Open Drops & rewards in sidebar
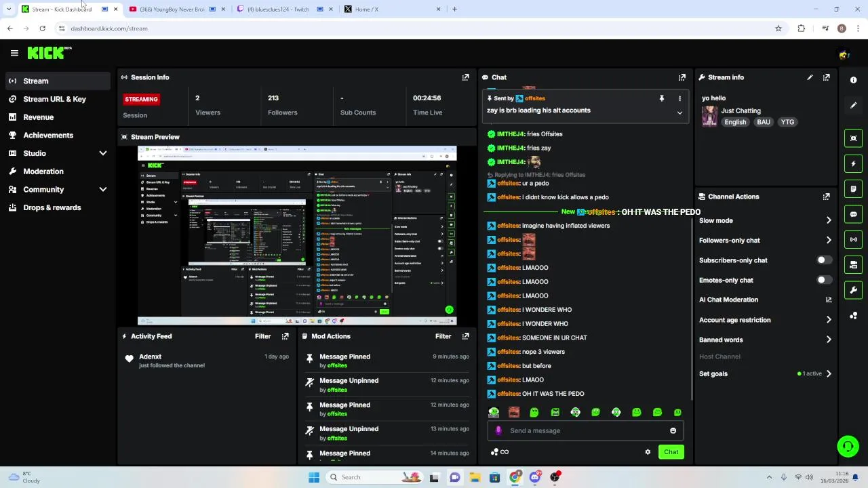The width and height of the screenshot is (868, 488). [x=58, y=207]
